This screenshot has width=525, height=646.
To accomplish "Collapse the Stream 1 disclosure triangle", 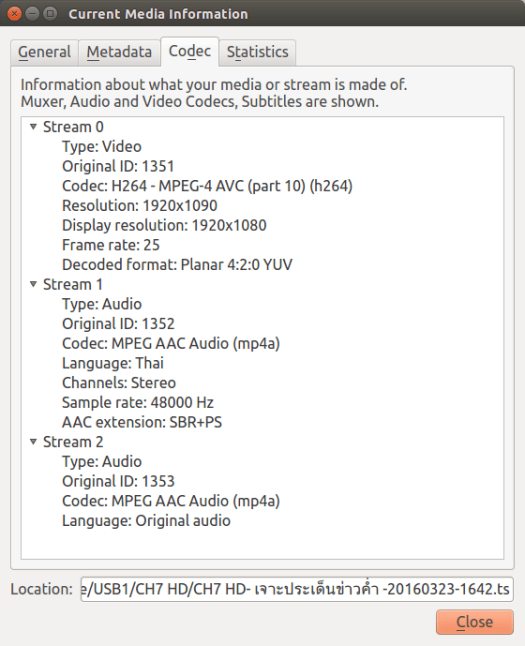I will pyautogui.click(x=33, y=284).
